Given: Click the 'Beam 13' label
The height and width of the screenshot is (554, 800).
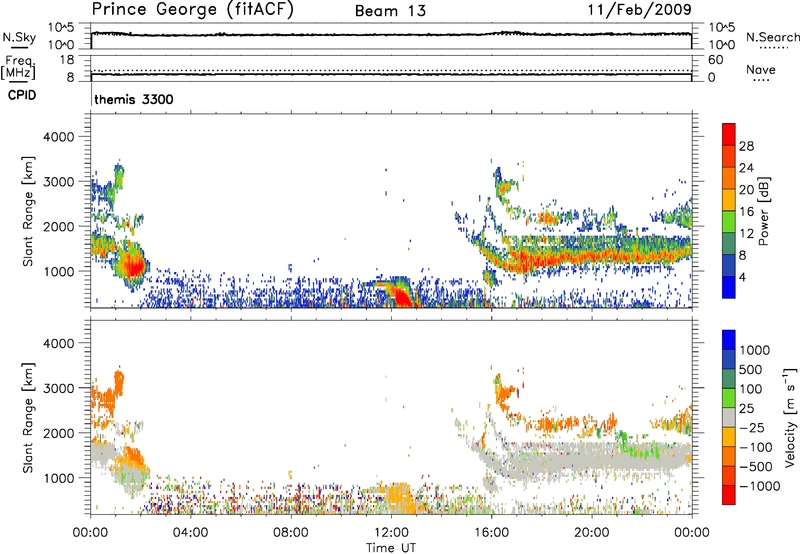Looking at the screenshot, I should (x=390, y=11).
